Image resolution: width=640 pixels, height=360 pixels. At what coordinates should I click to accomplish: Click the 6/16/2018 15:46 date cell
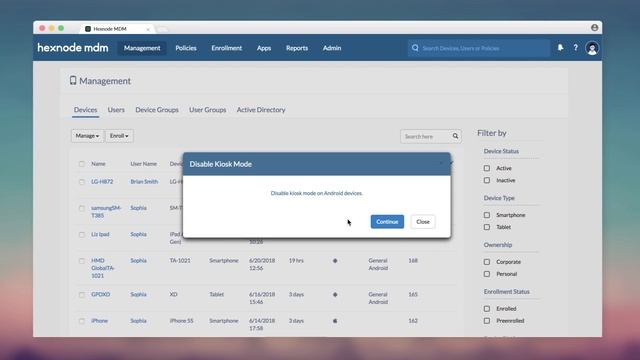262,298
